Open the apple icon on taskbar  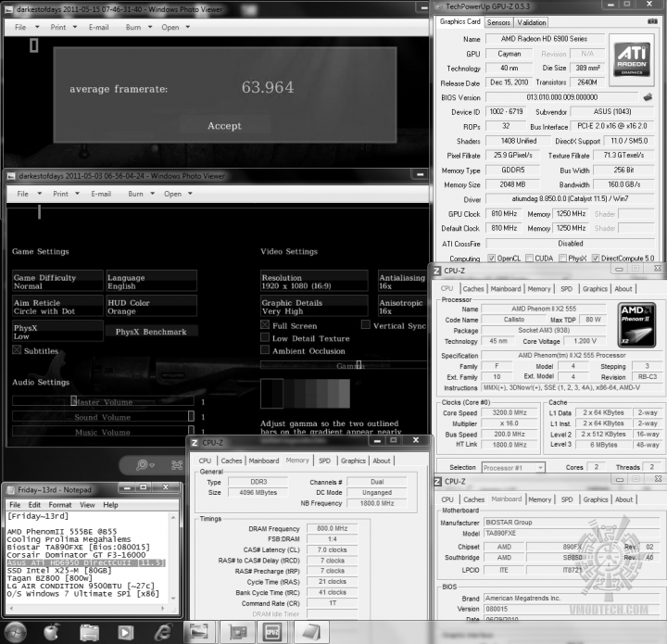52,632
